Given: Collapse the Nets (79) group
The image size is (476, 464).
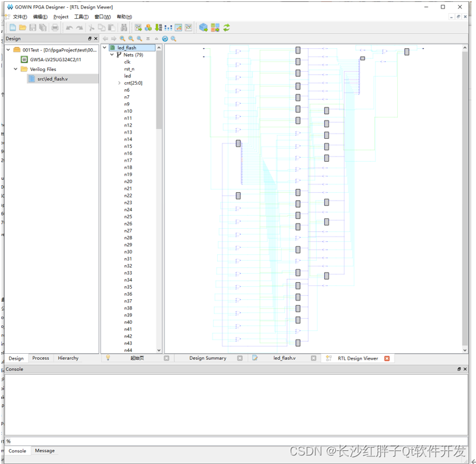Looking at the screenshot, I should (112, 55).
